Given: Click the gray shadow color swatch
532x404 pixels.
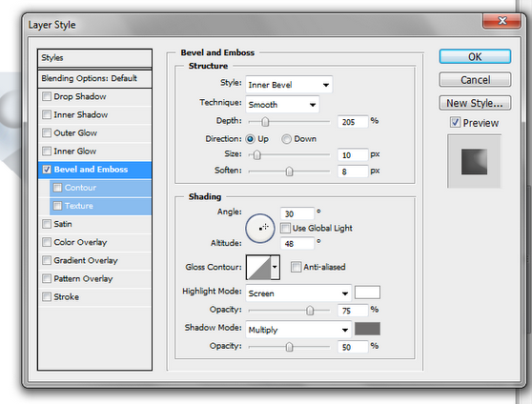Looking at the screenshot, I should pyautogui.click(x=367, y=329).
